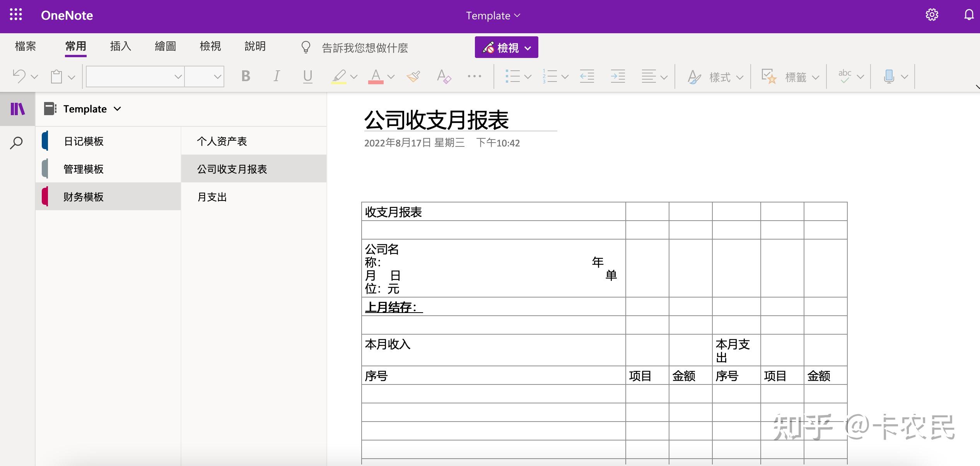Screen dimensions: 980x466
Task: Click the 標籤 tag icon
Action: 769,76
